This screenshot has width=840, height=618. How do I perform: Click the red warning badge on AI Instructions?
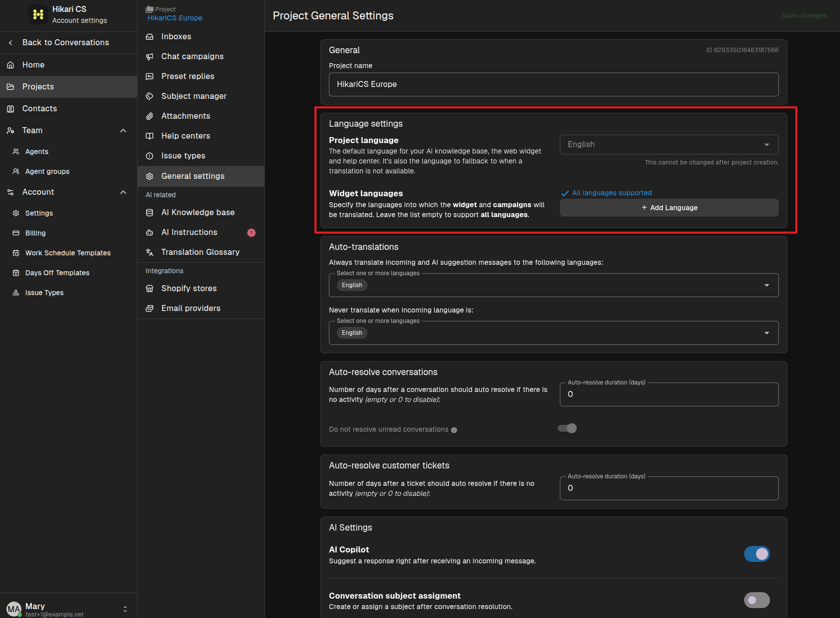[251, 232]
